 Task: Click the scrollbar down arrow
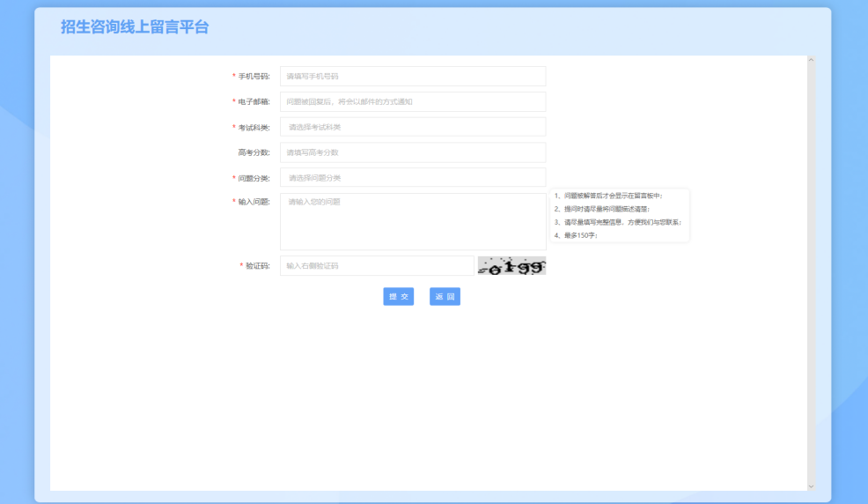click(811, 485)
